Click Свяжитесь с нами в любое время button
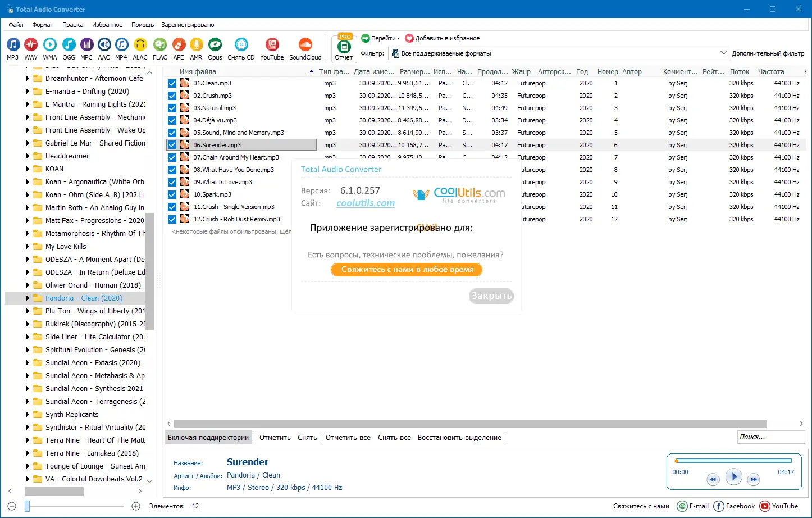 pyautogui.click(x=407, y=270)
